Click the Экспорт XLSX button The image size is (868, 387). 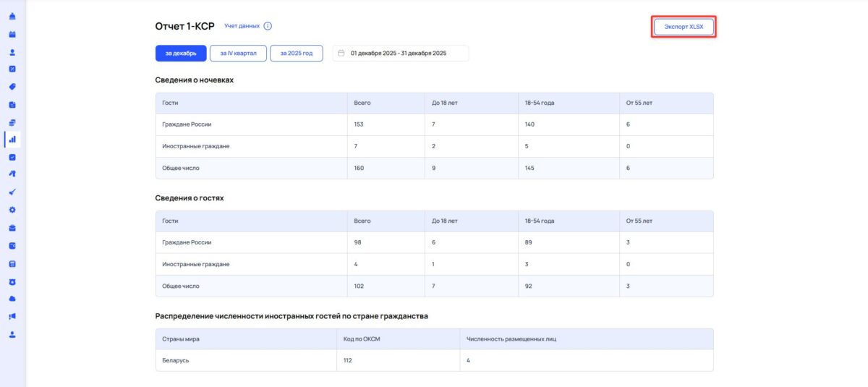[684, 27]
